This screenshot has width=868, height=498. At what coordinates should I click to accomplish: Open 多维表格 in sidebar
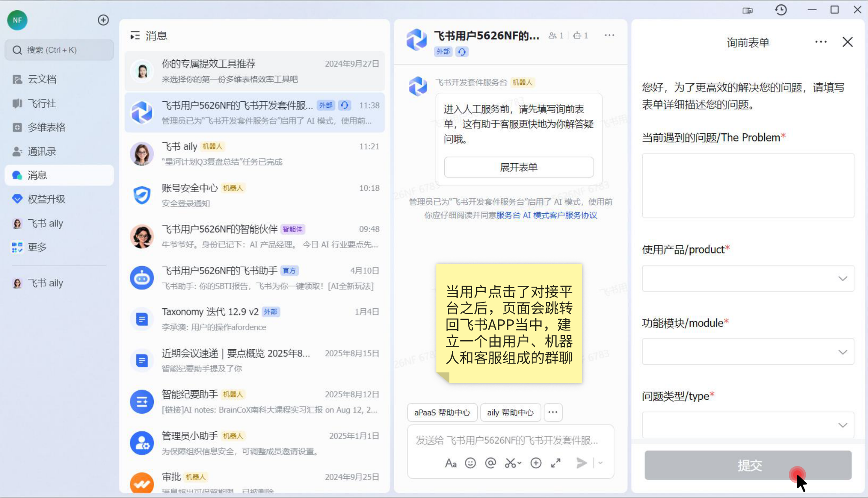coord(59,127)
